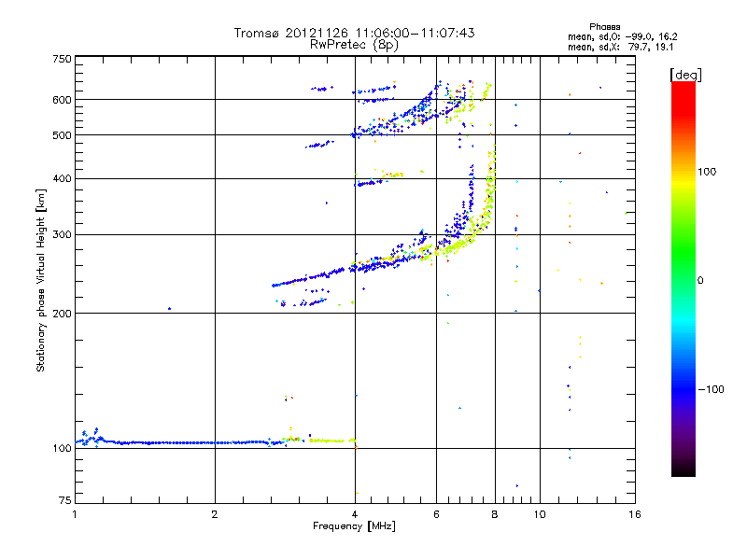Click x-axis tick label '2'
The image size is (747, 560).
(x=215, y=514)
